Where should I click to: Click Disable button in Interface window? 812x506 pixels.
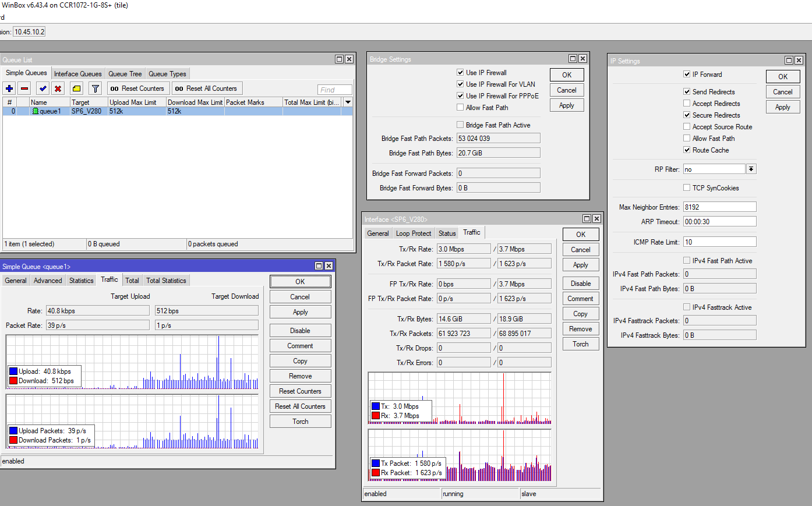pyautogui.click(x=581, y=284)
